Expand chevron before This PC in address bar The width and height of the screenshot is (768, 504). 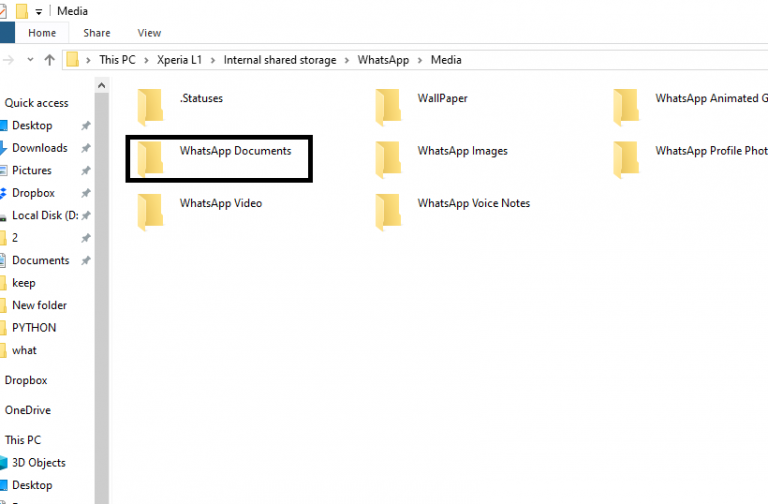tap(88, 60)
